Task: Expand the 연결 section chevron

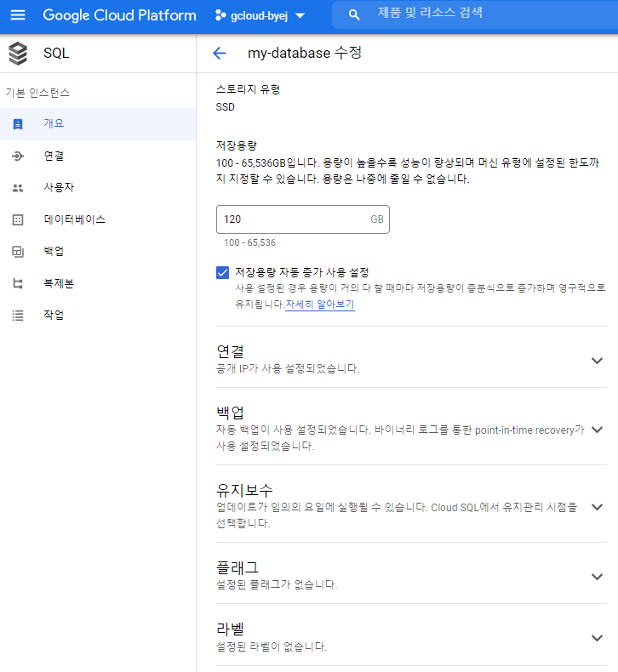Action: [597, 361]
